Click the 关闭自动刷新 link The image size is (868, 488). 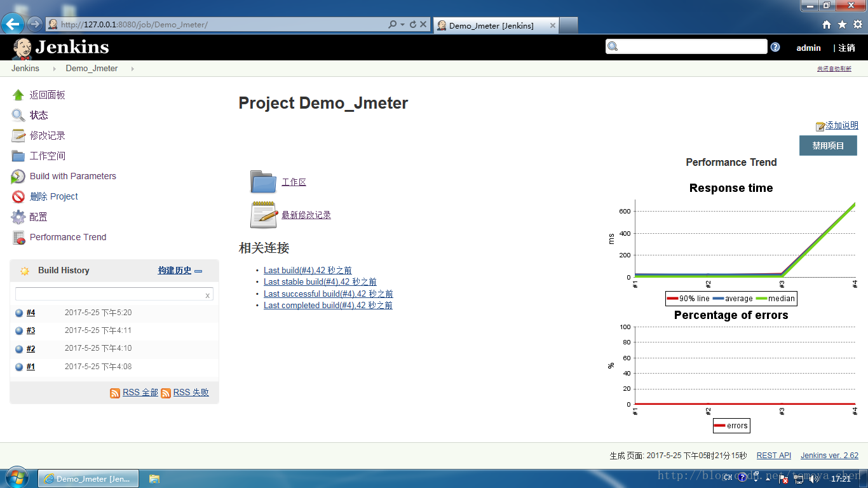[x=834, y=69]
